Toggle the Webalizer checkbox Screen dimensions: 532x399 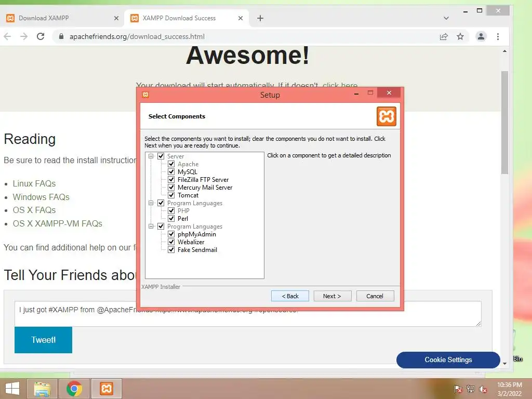[x=171, y=242]
